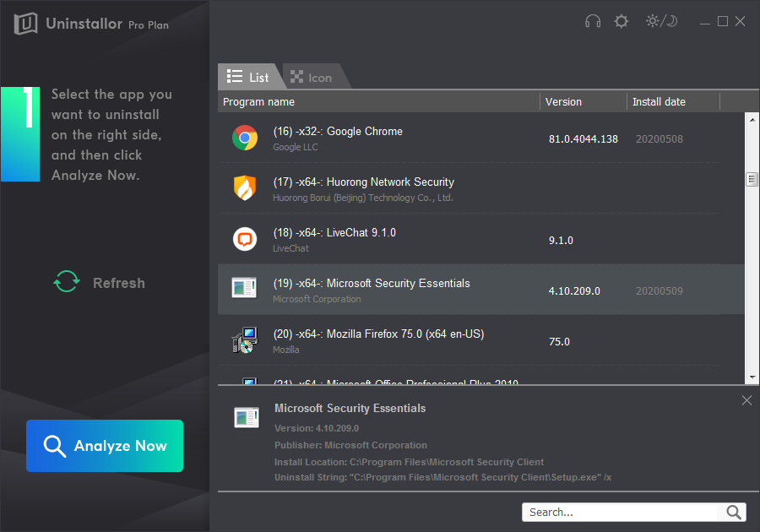Viewport: 760px width, 532px height.
Task: Click the LiveChat app icon
Action: (245, 239)
